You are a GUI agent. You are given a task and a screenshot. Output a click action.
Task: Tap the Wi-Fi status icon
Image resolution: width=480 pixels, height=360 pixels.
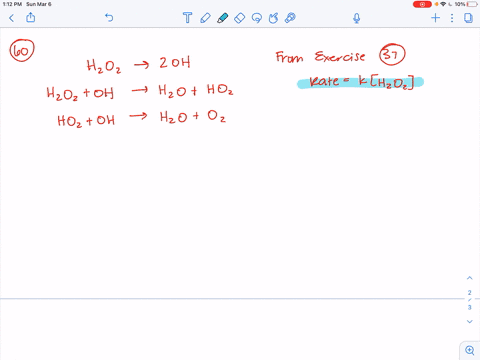[x=443, y=4]
